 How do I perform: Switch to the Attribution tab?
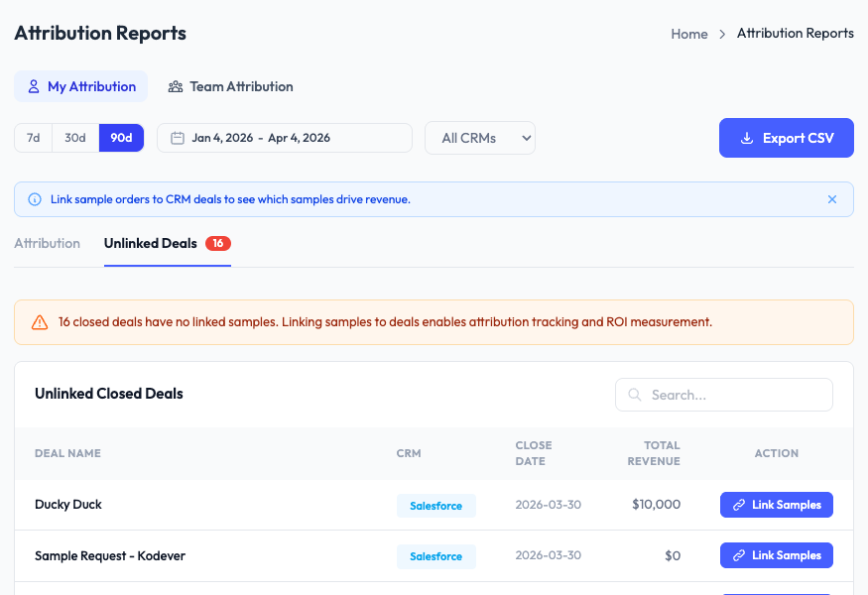click(x=47, y=243)
